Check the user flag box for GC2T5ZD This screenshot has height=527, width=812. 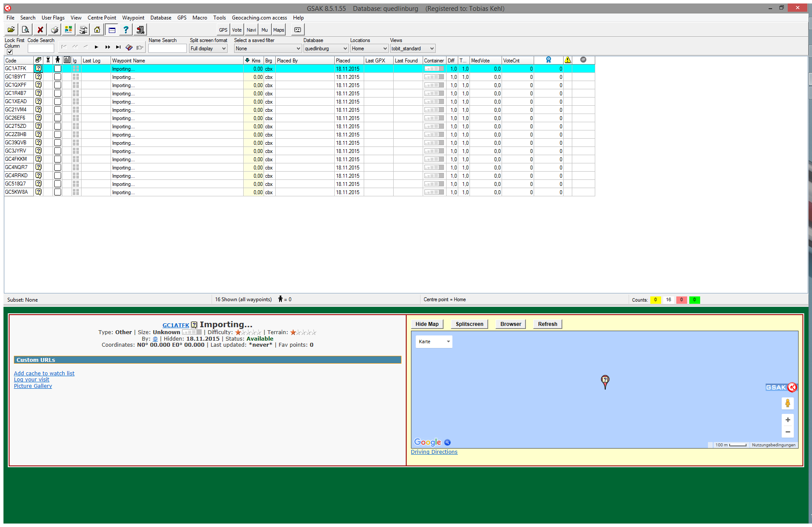click(58, 126)
